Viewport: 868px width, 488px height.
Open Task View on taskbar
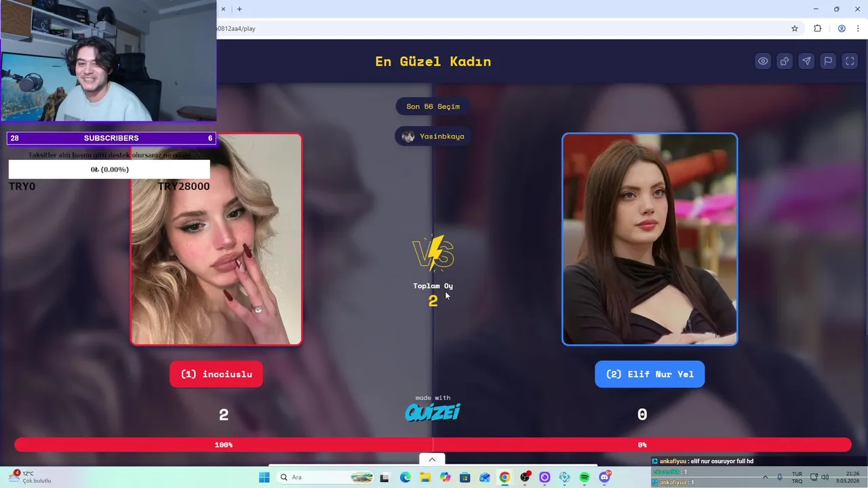(384, 477)
